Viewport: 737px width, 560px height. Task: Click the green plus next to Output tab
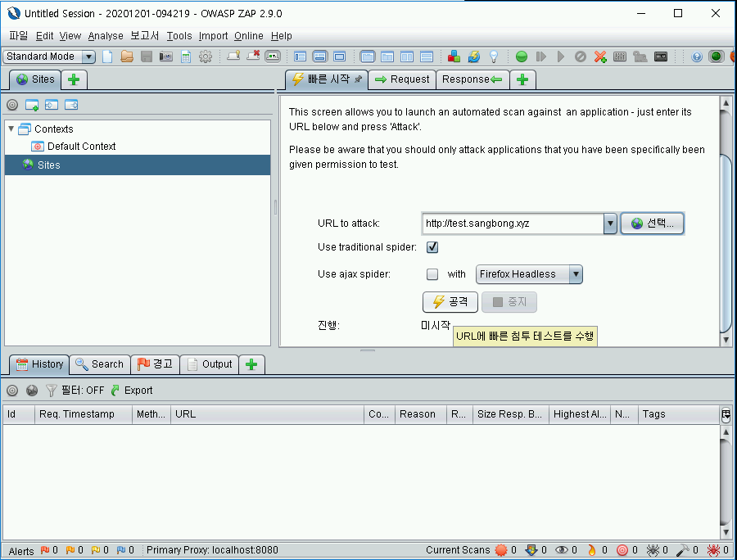pyautogui.click(x=251, y=364)
